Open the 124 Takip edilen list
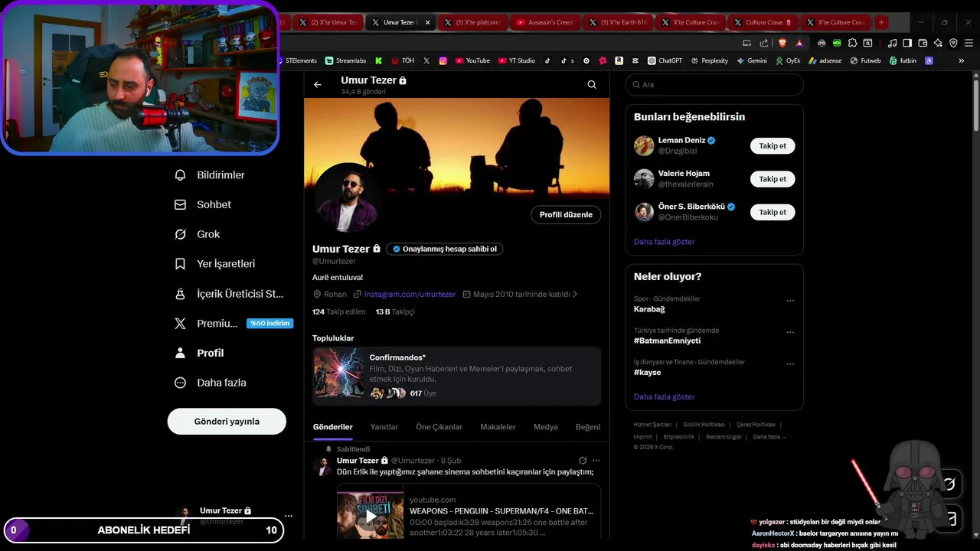980x551 pixels. [x=339, y=312]
